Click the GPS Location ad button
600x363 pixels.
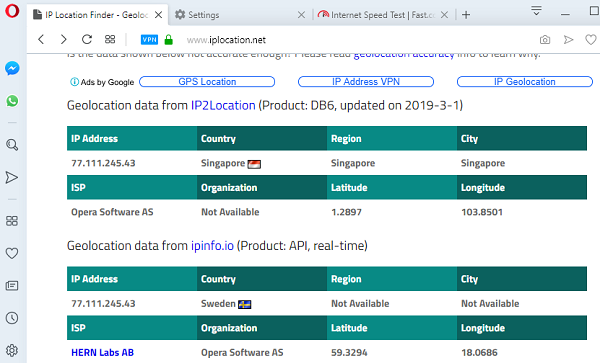pos(207,81)
